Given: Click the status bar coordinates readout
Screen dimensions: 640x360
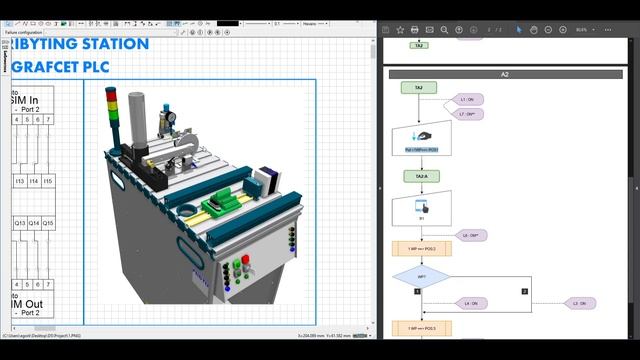Looking at the screenshot, I should click(324, 336).
